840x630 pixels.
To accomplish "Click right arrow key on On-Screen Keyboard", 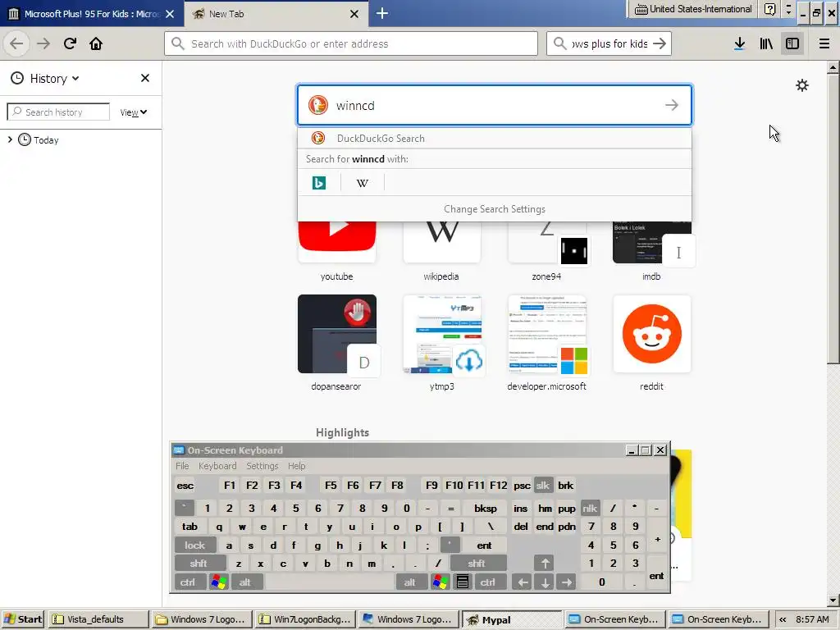I will (x=566, y=582).
